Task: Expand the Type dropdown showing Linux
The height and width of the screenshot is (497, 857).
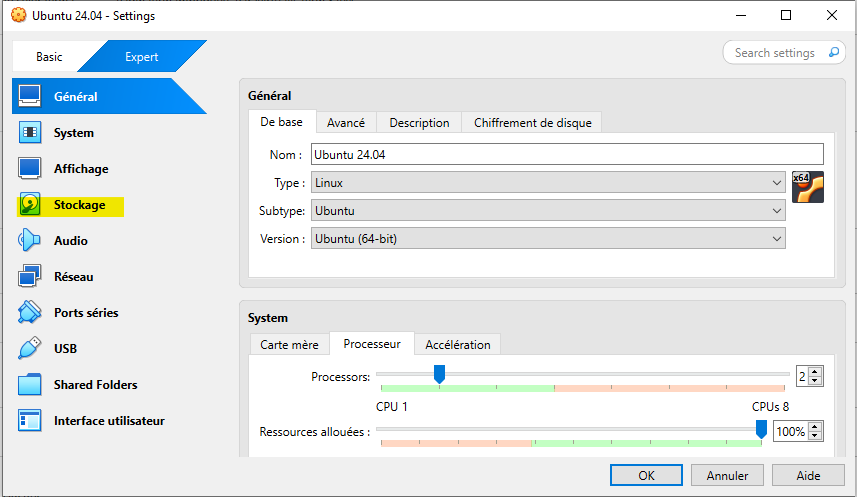Action: click(547, 183)
